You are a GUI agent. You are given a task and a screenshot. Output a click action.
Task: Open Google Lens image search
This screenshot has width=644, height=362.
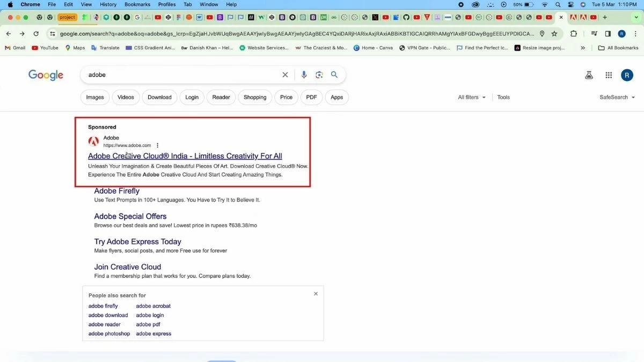click(319, 75)
